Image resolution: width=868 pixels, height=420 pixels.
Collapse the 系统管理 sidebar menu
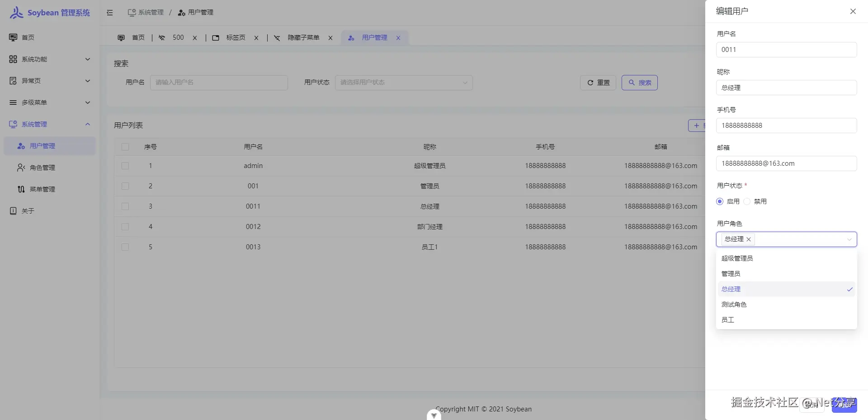[88, 124]
